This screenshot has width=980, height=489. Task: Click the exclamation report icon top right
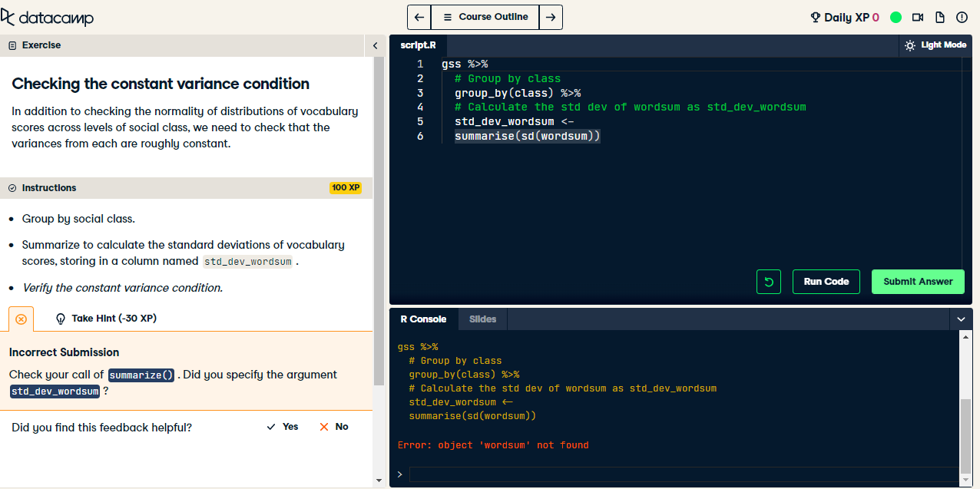tap(962, 16)
